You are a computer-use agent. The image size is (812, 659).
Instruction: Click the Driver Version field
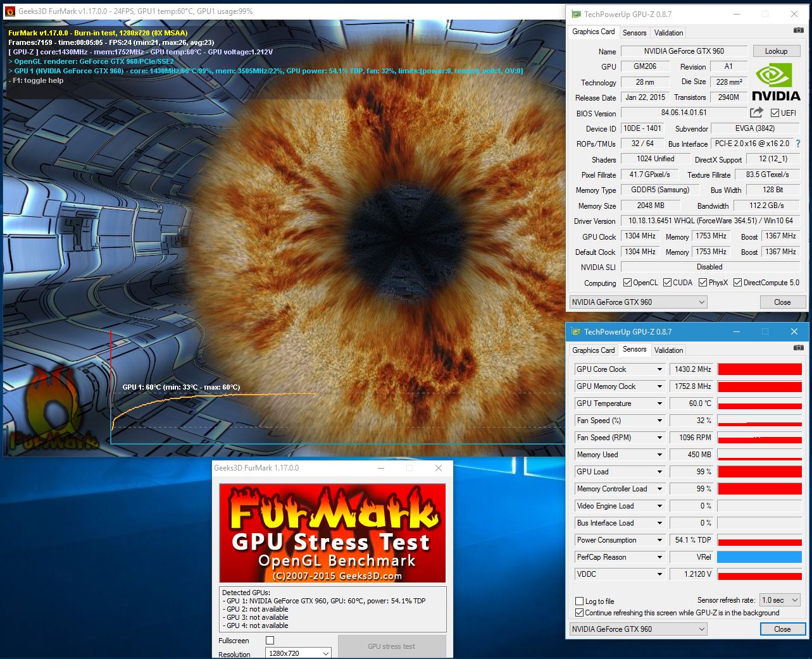(x=711, y=221)
